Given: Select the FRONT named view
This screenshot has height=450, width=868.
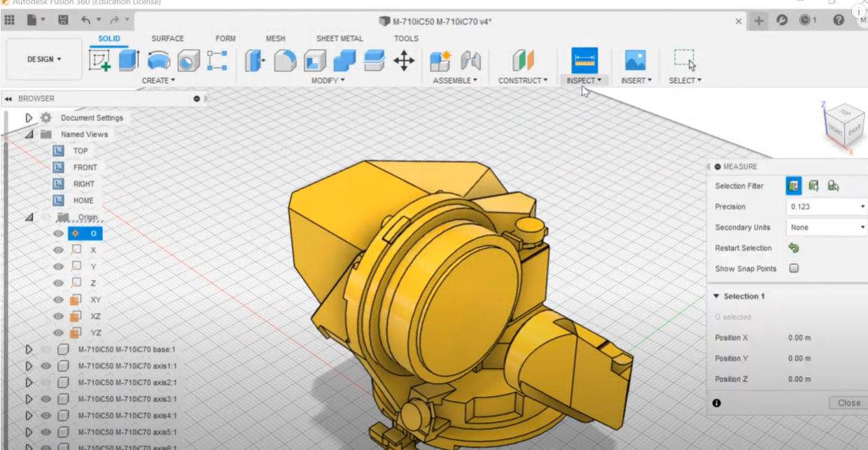Looking at the screenshot, I should tap(85, 167).
